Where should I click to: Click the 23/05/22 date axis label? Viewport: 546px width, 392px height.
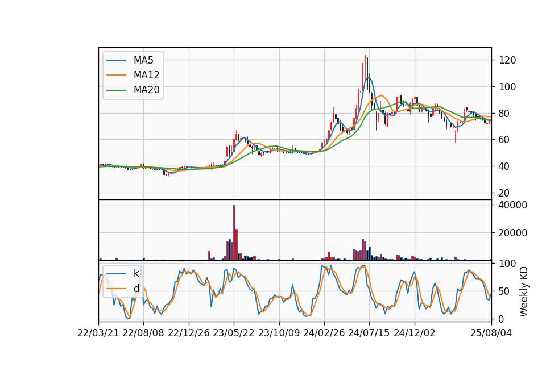[x=234, y=333]
